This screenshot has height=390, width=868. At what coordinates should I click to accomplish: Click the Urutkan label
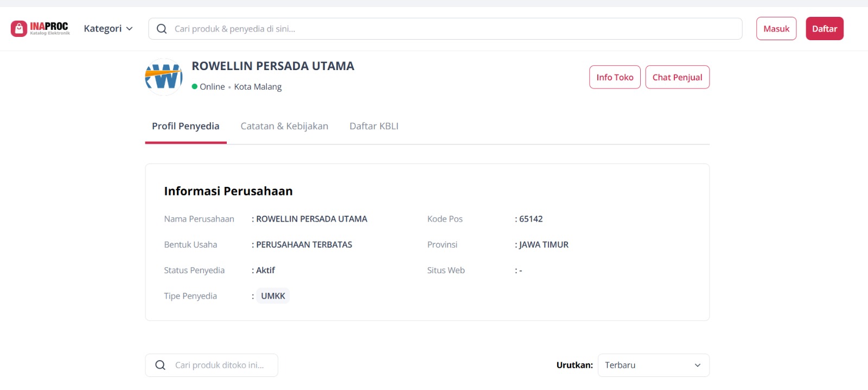[x=575, y=365]
